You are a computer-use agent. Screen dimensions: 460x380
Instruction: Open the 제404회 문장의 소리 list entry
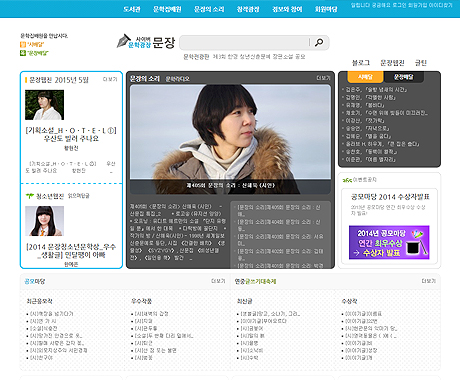pos(279,225)
